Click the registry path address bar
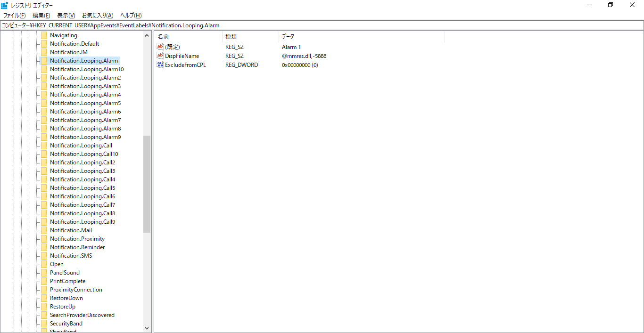The width and height of the screenshot is (644, 333). [x=322, y=25]
